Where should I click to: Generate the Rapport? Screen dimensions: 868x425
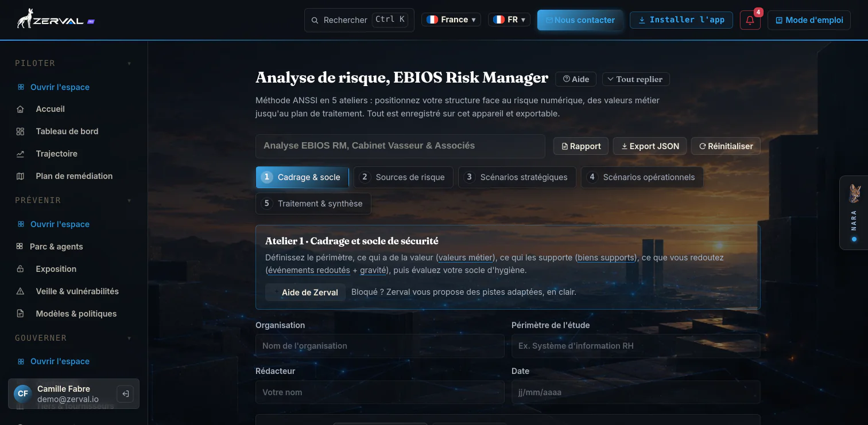[x=580, y=146]
